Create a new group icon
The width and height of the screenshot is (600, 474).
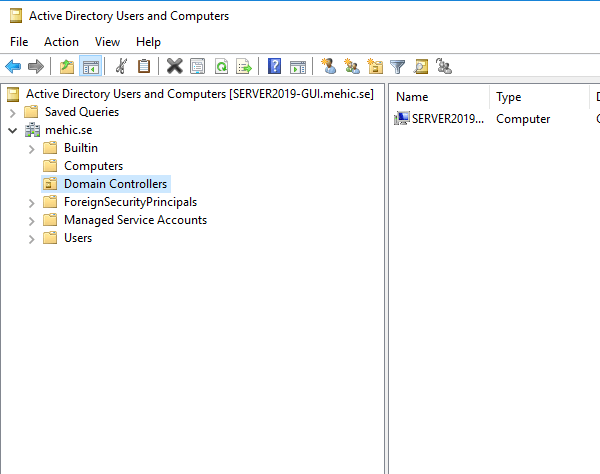[352, 66]
